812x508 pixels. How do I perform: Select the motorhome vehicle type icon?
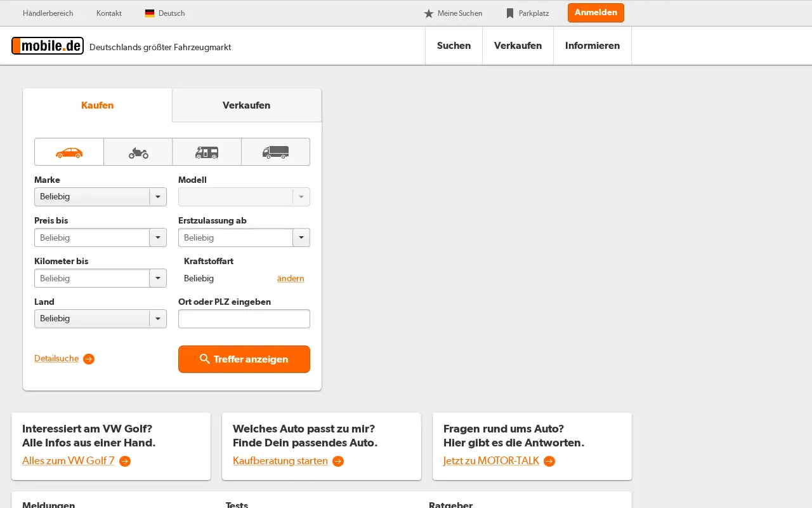[x=207, y=152]
